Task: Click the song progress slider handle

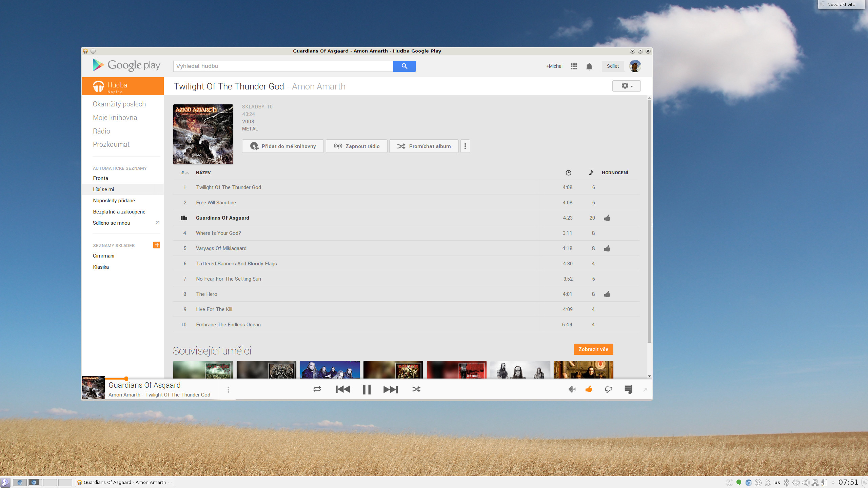Action: pyautogui.click(x=126, y=379)
